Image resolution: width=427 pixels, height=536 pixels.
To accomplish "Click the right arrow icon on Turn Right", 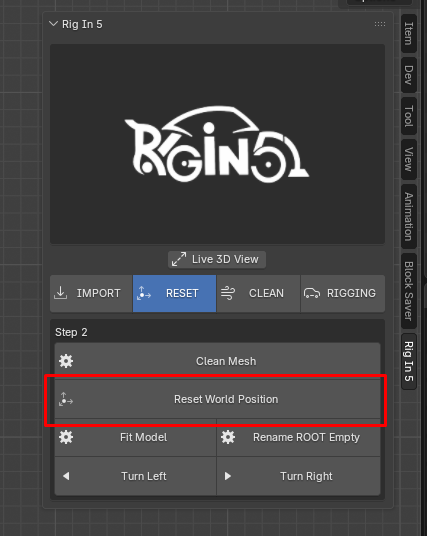I will [228, 476].
